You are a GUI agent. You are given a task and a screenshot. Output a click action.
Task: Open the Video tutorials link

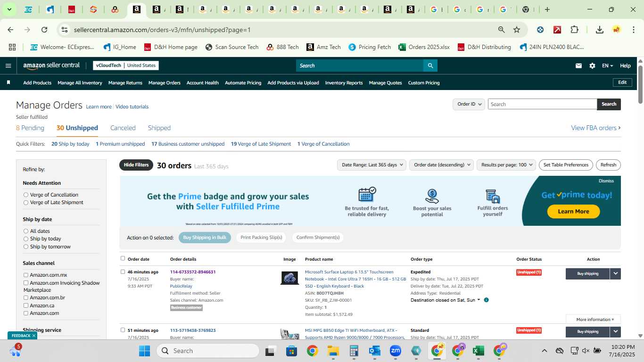[132, 107]
